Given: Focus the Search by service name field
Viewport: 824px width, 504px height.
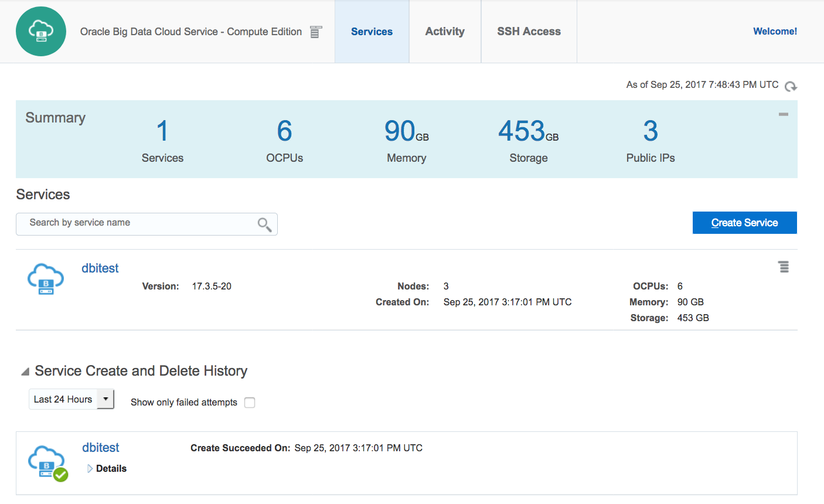Looking at the screenshot, I should 147,224.
